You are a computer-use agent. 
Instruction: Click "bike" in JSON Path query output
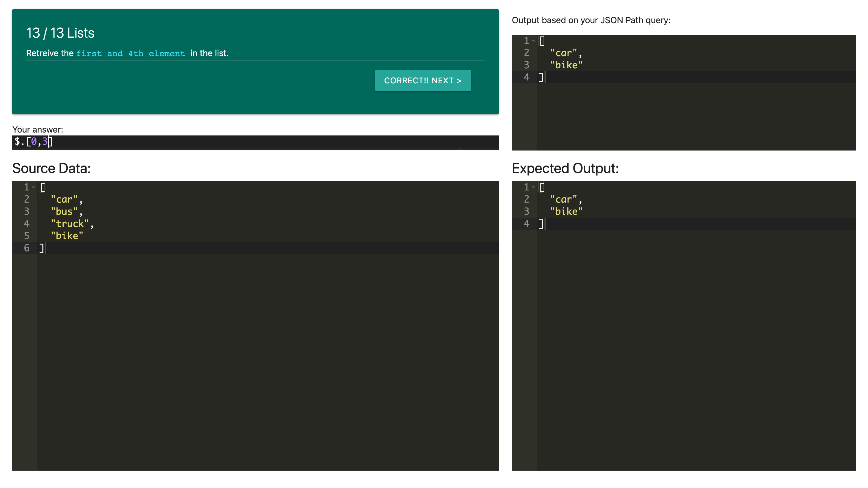pos(567,65)
